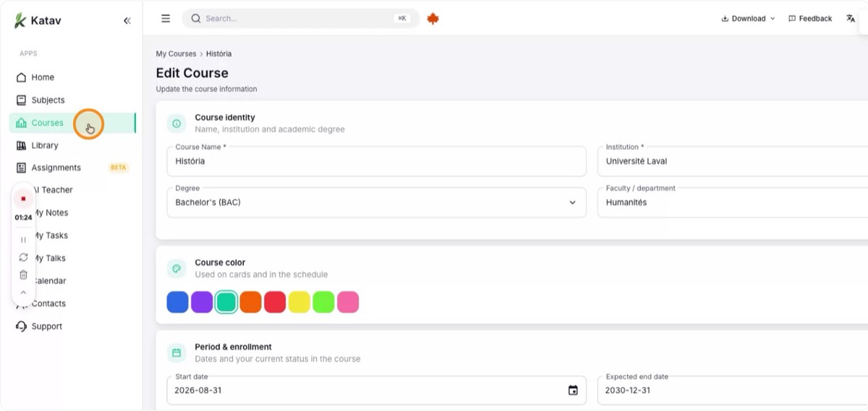Open the hamburger menu icon
This screenshot has height=411, width=868.
tap(166, 19)
